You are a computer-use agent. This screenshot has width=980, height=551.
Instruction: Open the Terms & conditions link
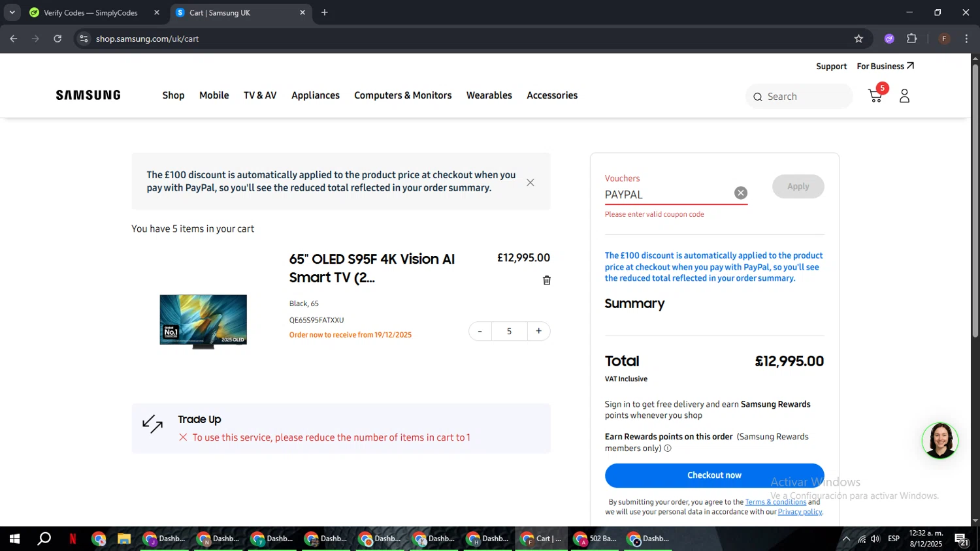(776, 502)
